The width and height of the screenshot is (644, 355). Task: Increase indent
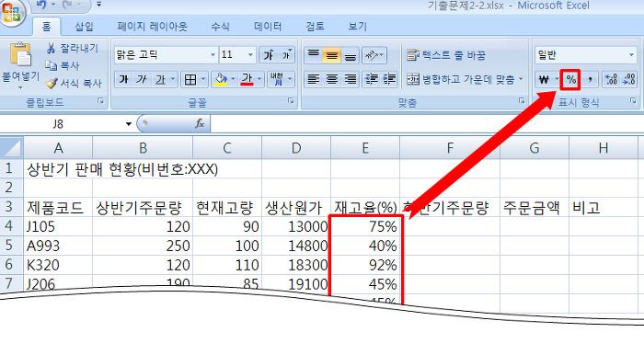389,79
